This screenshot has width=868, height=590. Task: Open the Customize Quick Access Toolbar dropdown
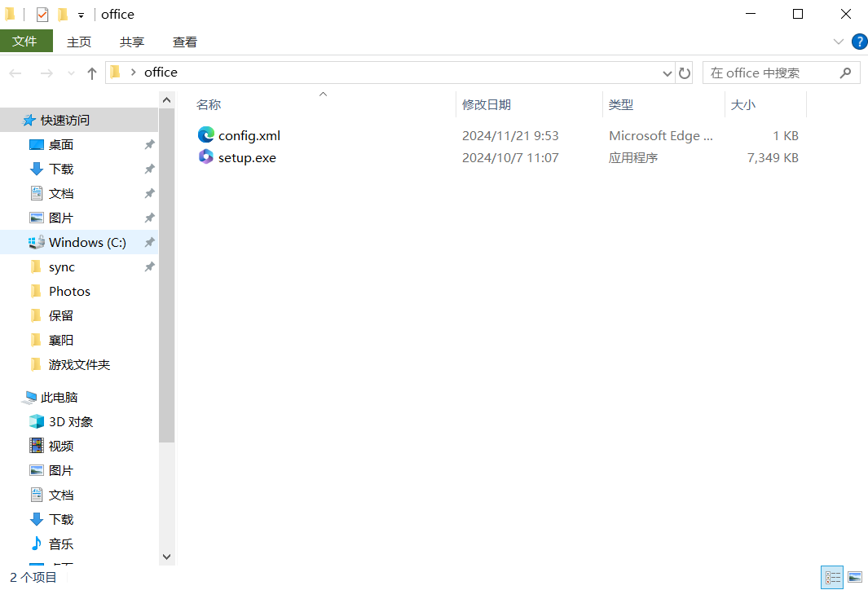tap(81, 15)
